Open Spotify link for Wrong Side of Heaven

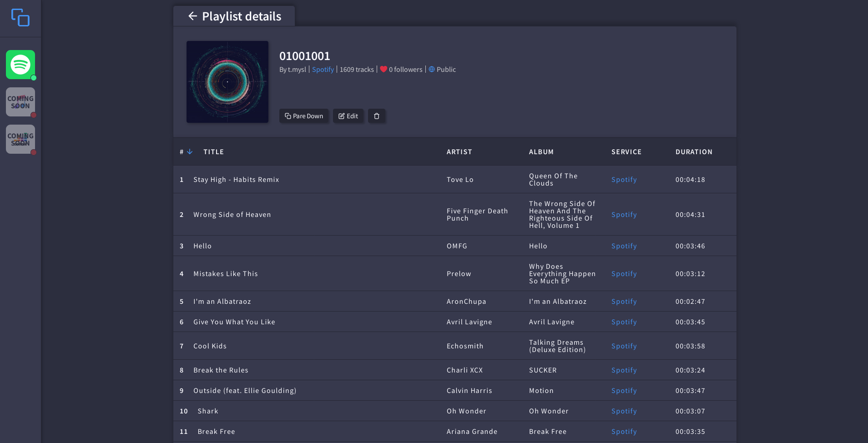[x=624, y=215]
